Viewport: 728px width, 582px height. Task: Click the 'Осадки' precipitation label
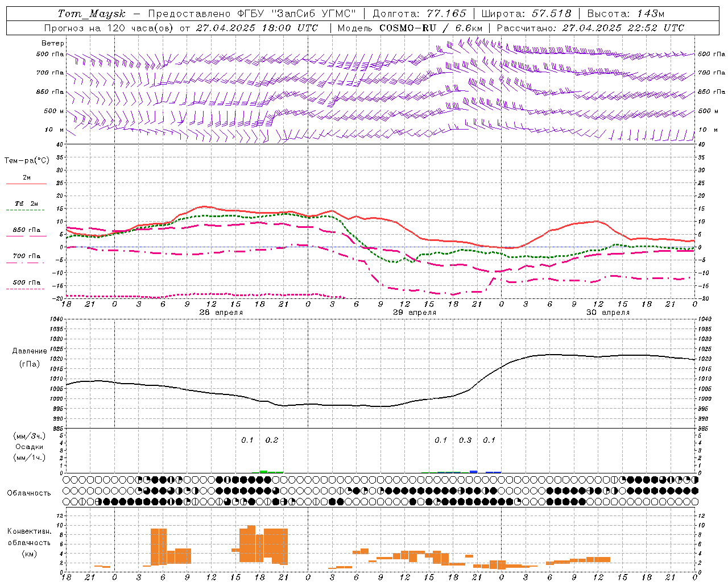tap(30, 447)
